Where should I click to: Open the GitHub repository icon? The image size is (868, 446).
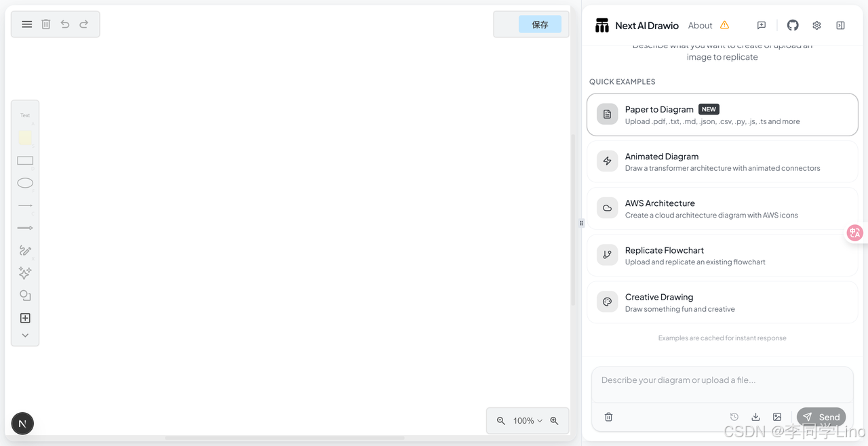[793, 25]
